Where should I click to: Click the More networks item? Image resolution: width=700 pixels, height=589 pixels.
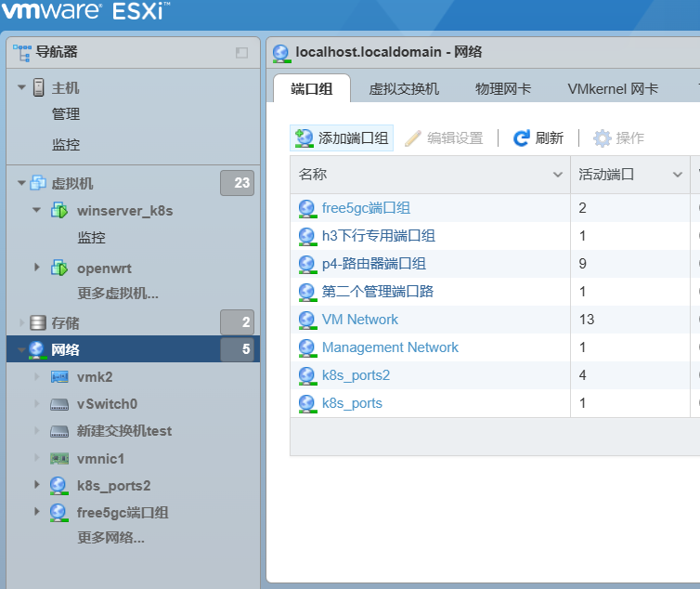coord(110,538)
